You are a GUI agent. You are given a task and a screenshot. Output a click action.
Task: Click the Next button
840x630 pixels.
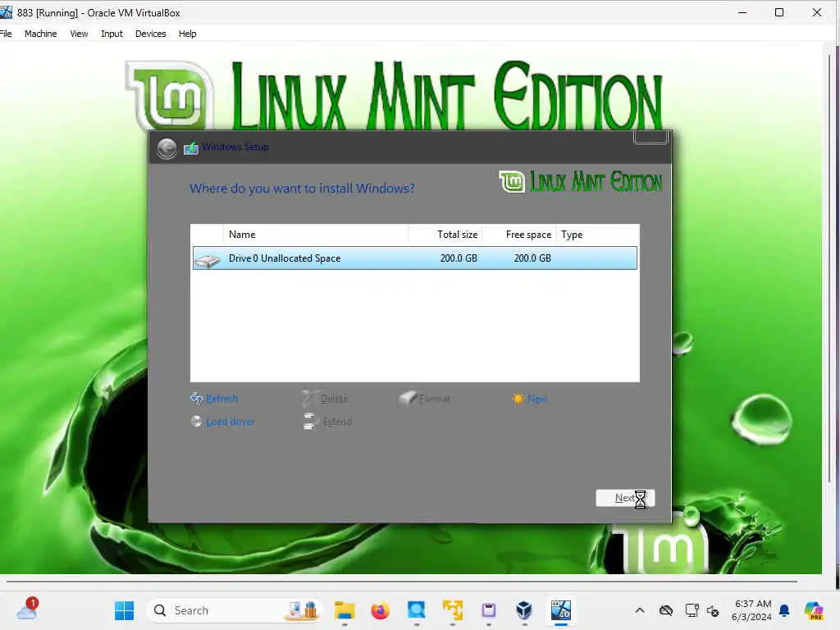coord(625,498)
